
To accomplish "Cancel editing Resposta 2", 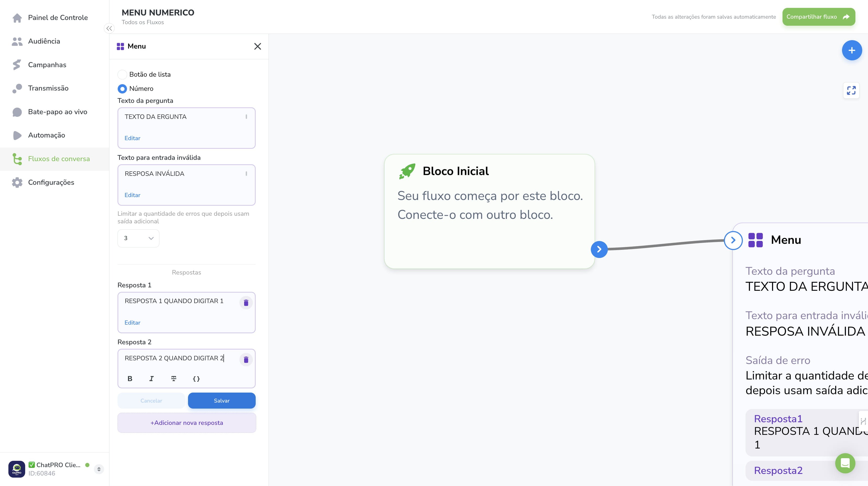I will coord(151,401).
